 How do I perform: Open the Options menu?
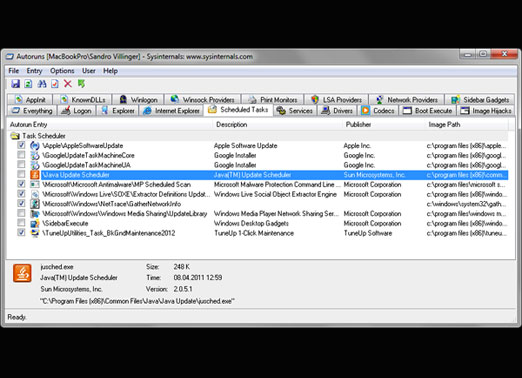(x=62, y=71)
